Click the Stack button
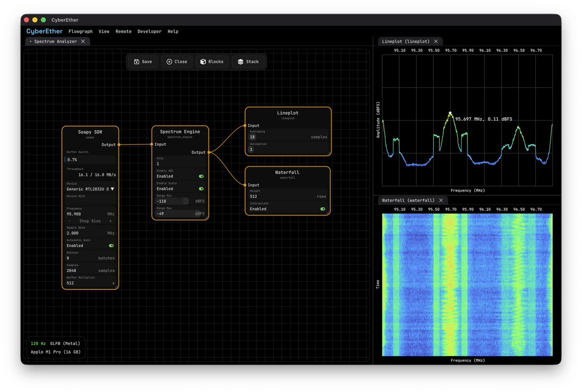 pyautogui.click(x=248, y=62)
